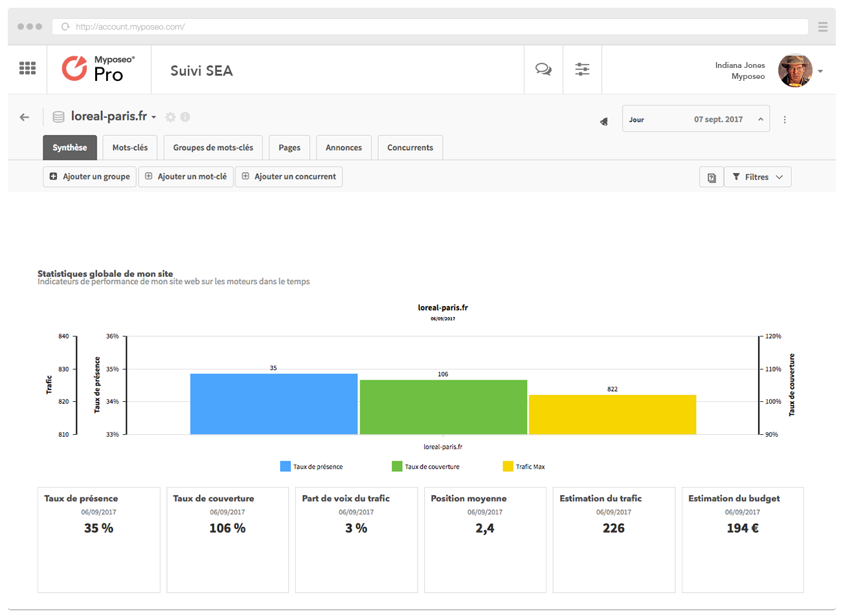Collapse the date picker chevron
Viewport: 843px width, 616px height.
coord(761,119)
